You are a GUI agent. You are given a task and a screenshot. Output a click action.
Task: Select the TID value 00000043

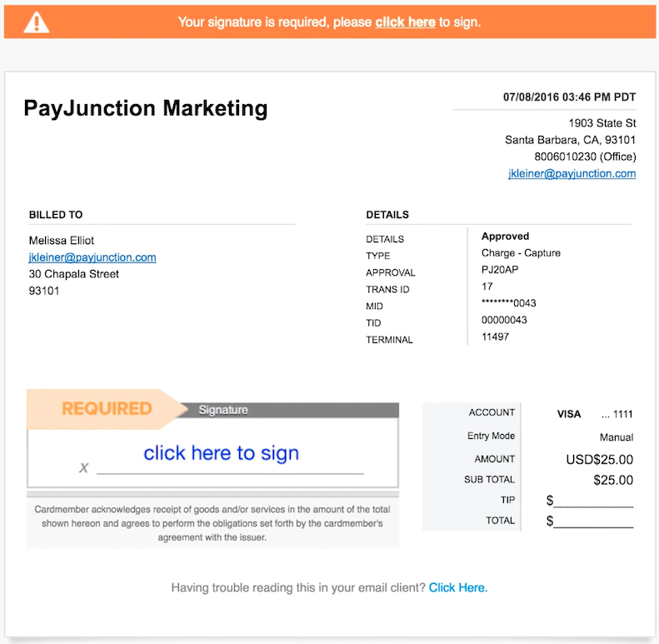pos(504,320)
